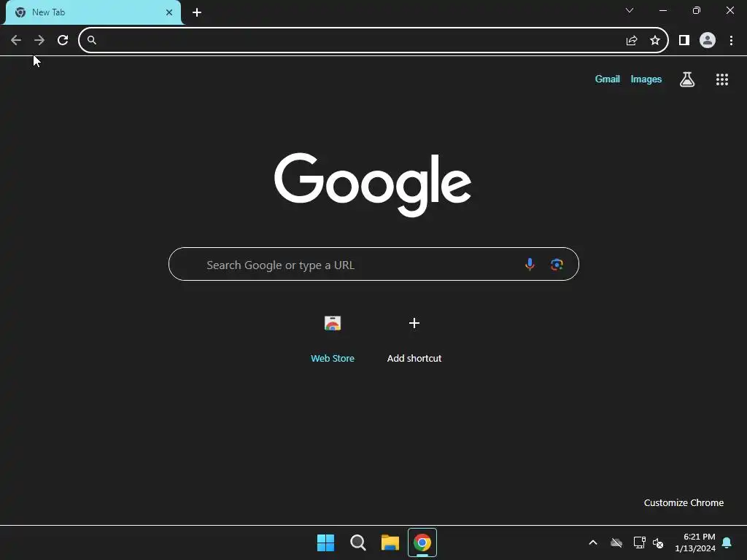Open notifications bell icon
The height and width of the screenshot is (560, 747).
pyautogui.click(x=727, y=542)
